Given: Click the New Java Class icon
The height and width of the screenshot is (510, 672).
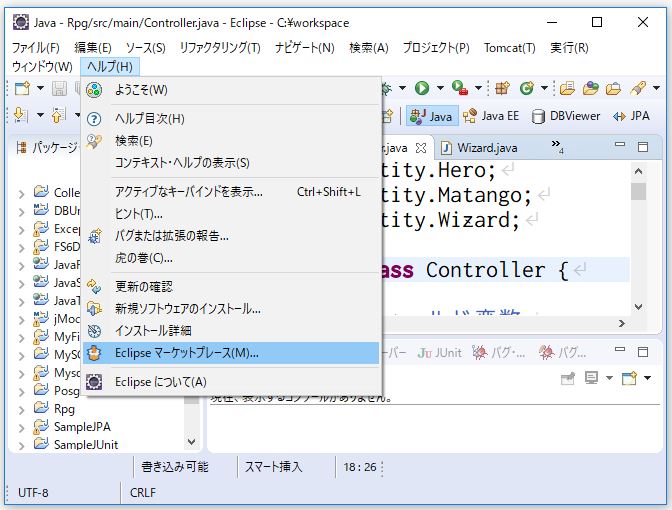Looking at the screenshot, I should coord(526,88).
